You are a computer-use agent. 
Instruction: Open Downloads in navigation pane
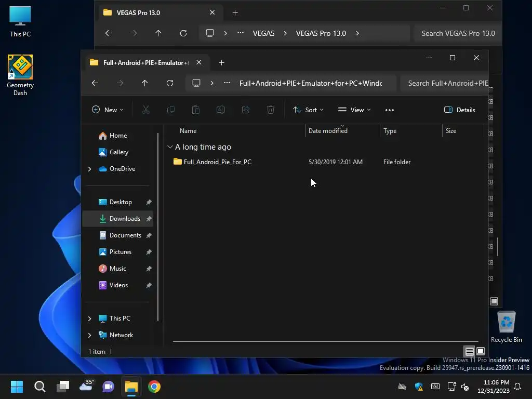[x=118, y=219]
